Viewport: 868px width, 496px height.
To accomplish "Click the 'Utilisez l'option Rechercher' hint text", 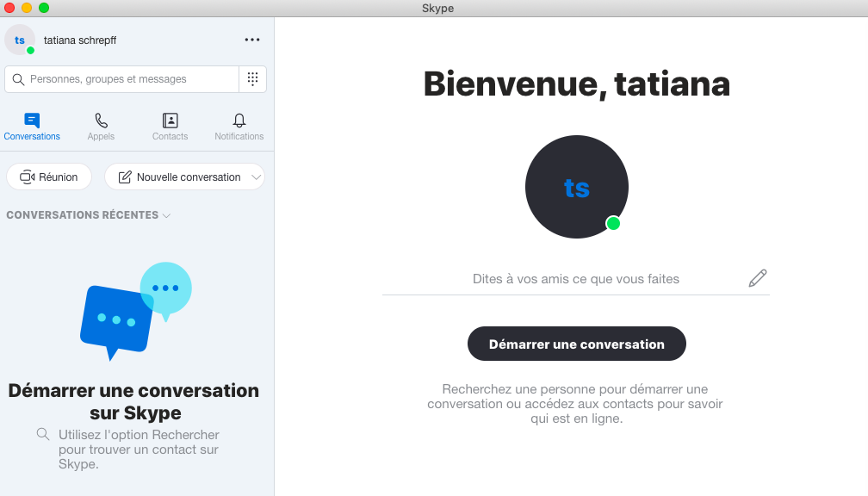I will click(139, 449).
